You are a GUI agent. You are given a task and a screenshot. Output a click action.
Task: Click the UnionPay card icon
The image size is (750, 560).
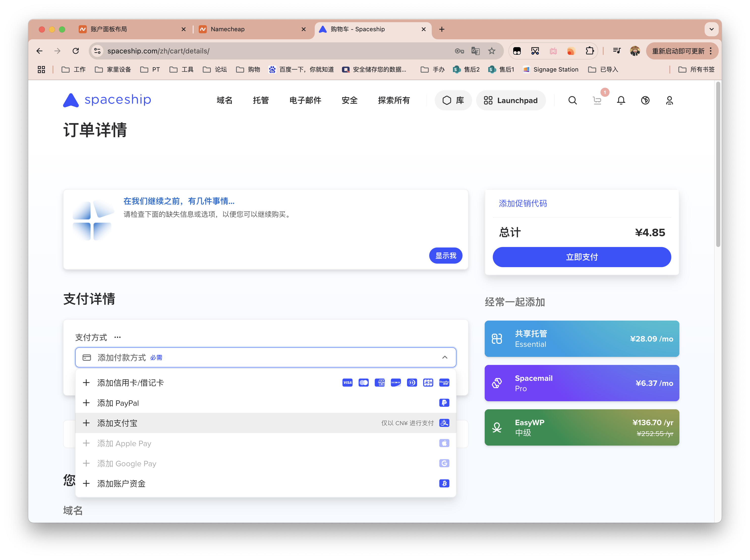[x=444, y=383]
